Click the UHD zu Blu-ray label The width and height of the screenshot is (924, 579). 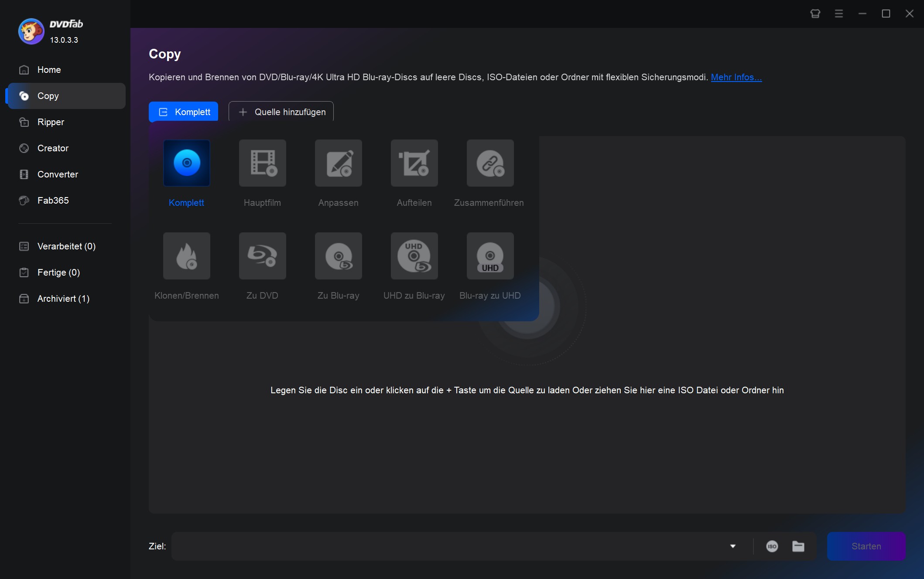pyautogui.click(x=414, y=296)
